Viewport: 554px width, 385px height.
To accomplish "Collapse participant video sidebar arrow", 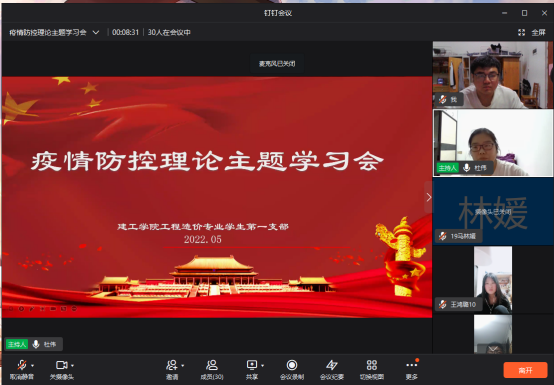I will coord(428,197).
